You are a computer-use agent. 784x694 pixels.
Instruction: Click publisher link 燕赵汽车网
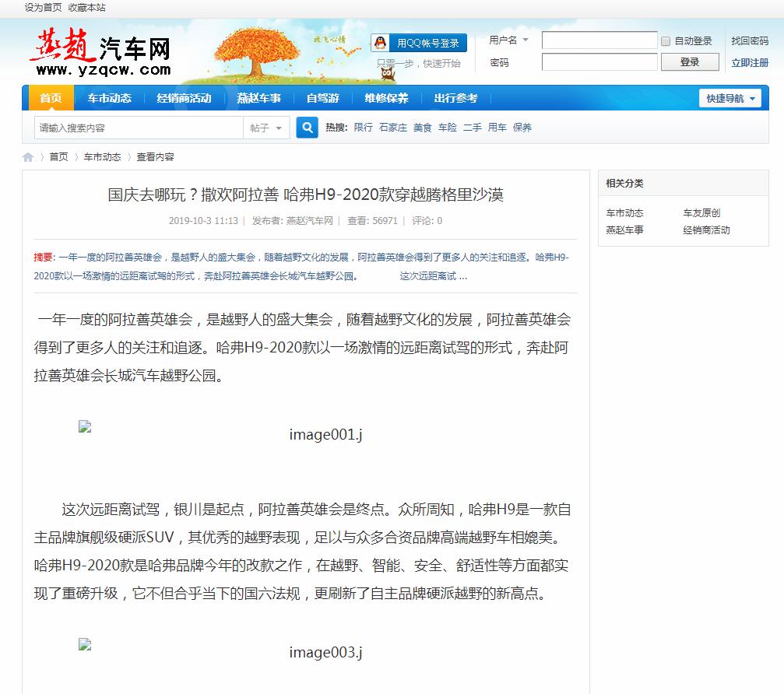tap(310, 221)
